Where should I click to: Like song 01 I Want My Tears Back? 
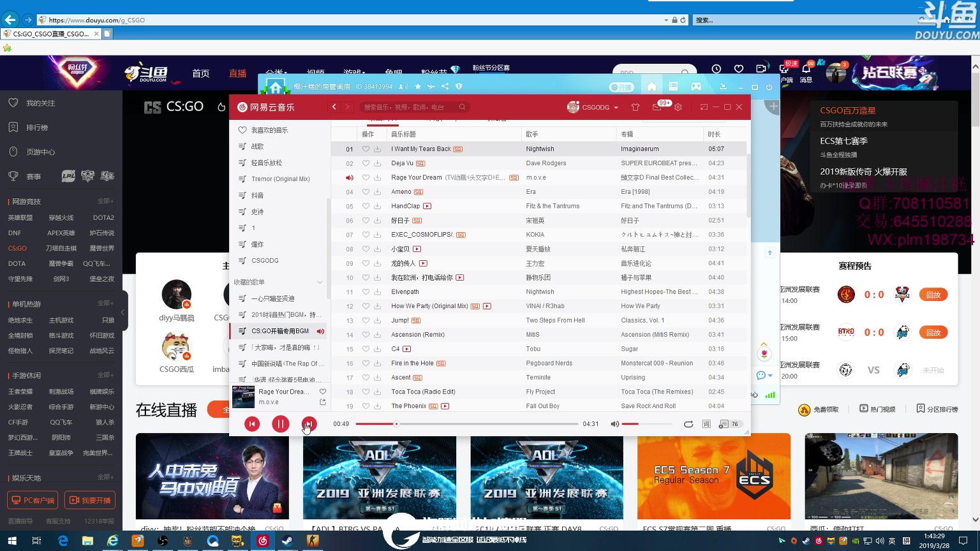point(366,149)
